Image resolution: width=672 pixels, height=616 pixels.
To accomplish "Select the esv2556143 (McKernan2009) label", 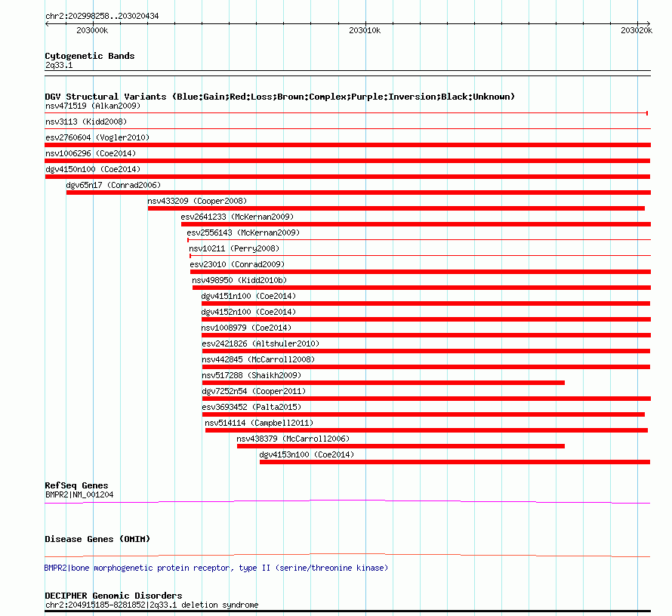I will 243,233.
